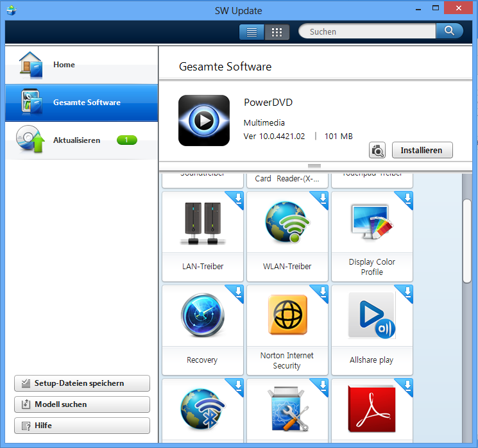Click download arrow on WLAN-Treiber tile
478x448 pixels.
[323, 198]
